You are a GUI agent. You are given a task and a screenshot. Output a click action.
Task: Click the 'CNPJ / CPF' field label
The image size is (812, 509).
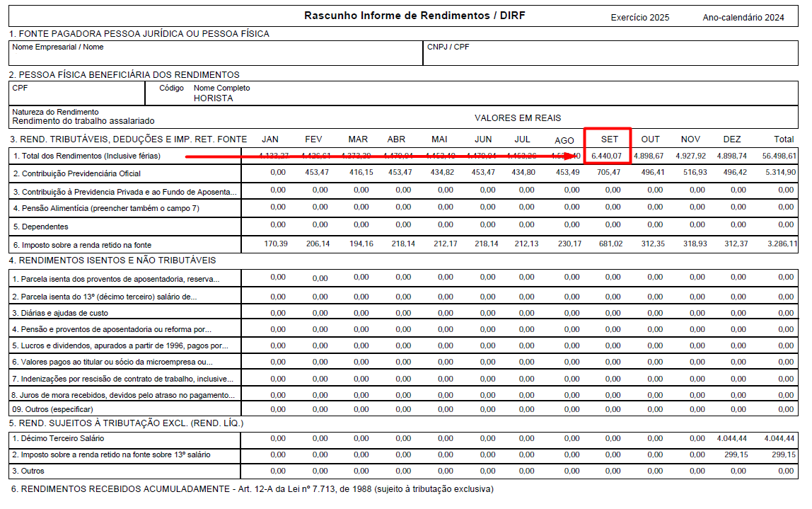pyautogui.click(x=448, y=47)
